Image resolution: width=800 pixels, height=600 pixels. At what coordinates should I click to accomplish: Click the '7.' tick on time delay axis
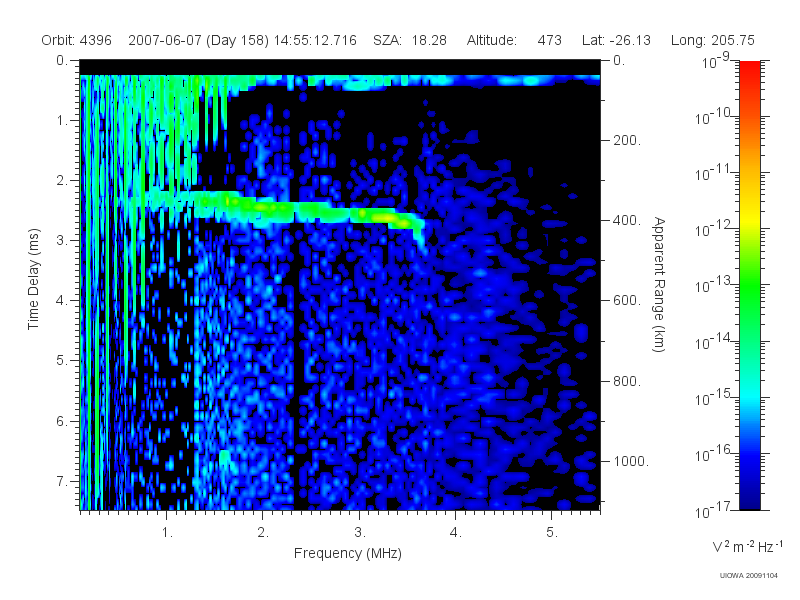62,481
